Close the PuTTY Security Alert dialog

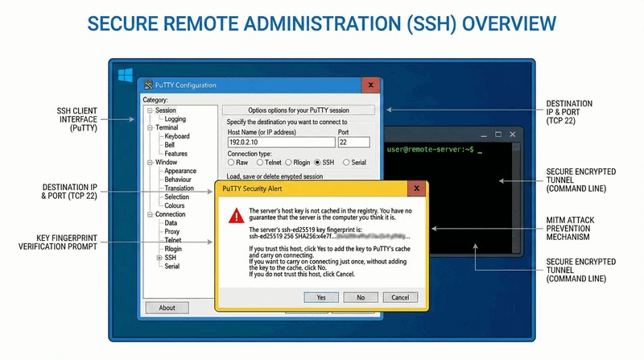(416, 189)
